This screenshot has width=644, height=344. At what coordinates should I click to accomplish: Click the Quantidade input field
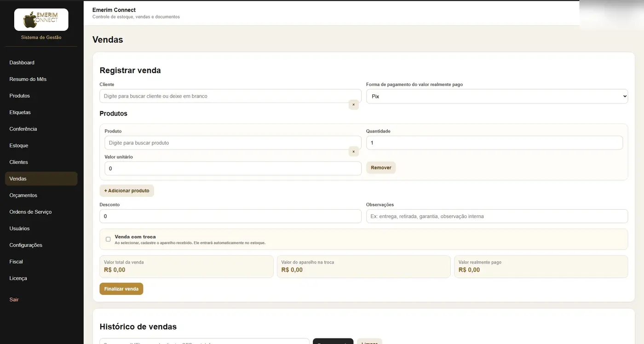coord(494,143)
